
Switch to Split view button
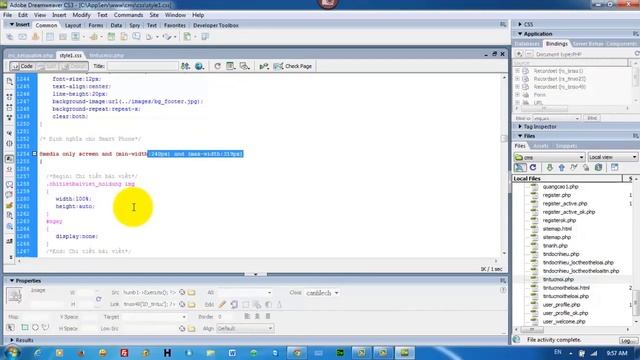tap(47, 66)
